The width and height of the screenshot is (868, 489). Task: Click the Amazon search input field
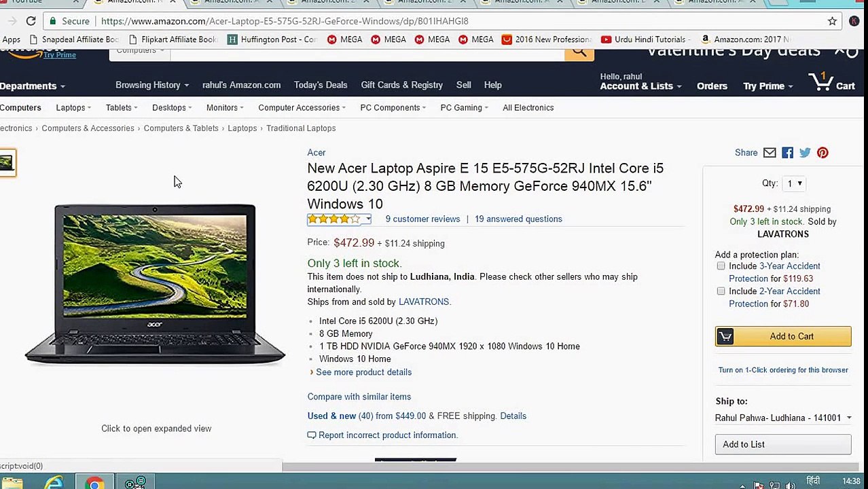pos(367,53)
